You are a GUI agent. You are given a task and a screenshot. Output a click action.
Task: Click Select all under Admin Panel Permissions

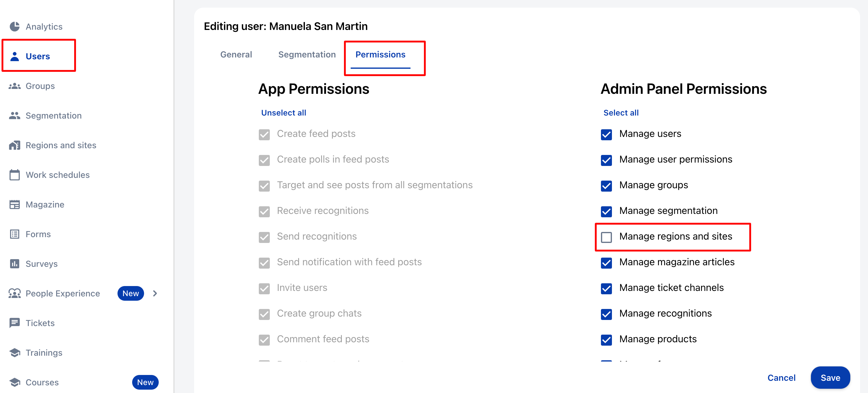tap(621, 113)
